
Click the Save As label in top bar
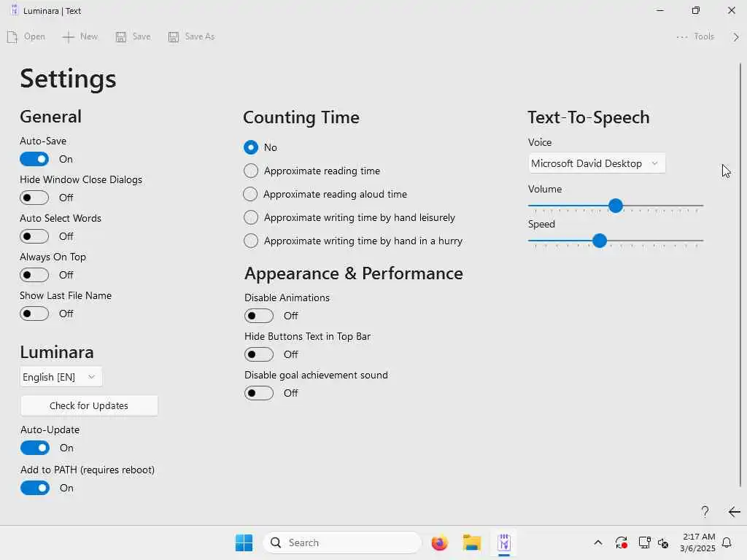point(200,36)
